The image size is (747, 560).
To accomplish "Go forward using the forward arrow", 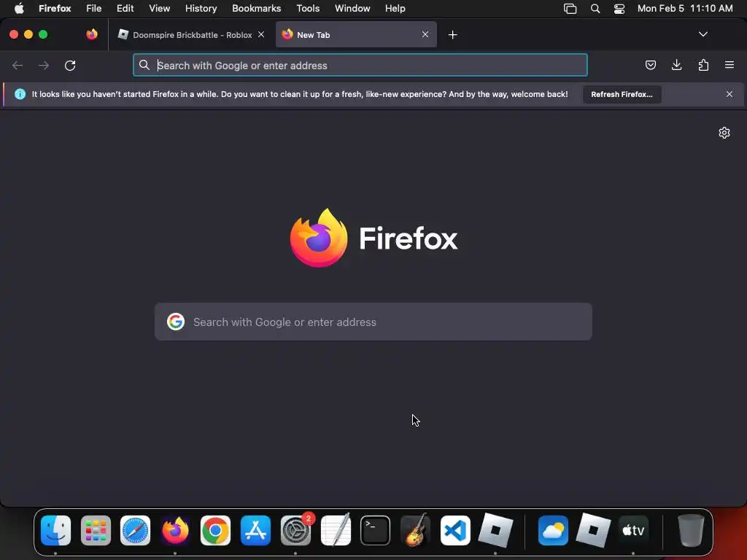I will click(x=44, y=65).
